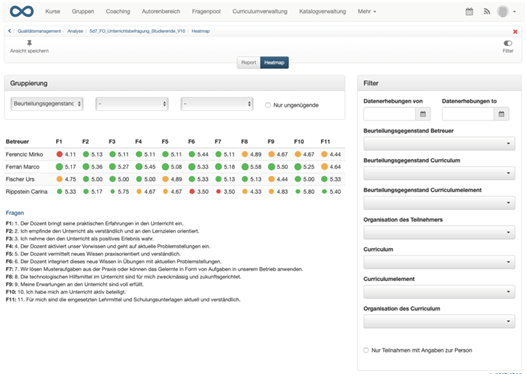Open the second grouping dropdown

coord(132,104)
